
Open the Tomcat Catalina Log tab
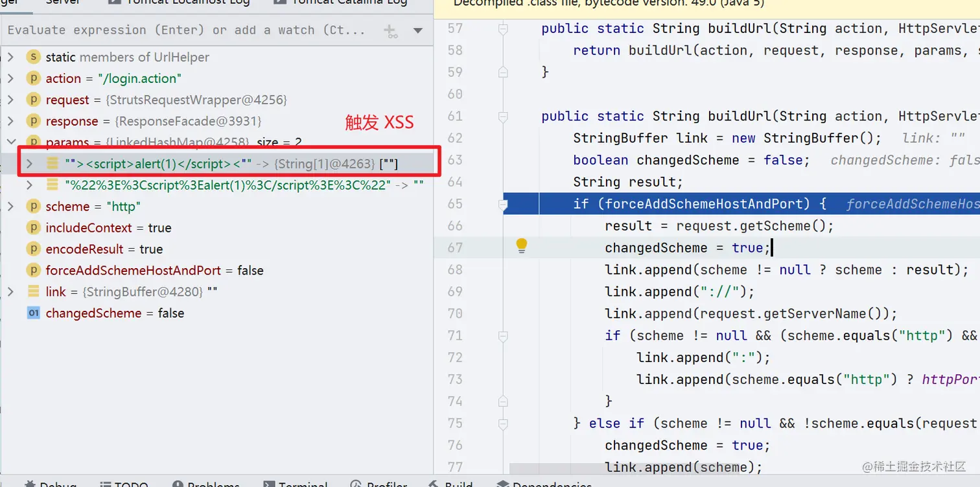[342, 3]
